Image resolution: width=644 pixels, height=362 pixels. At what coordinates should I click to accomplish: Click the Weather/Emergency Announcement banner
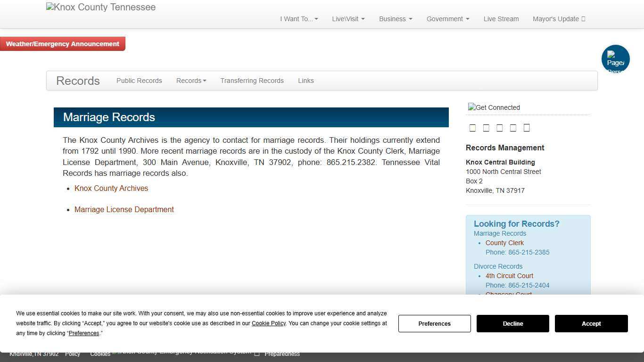[x=62, y=43]
